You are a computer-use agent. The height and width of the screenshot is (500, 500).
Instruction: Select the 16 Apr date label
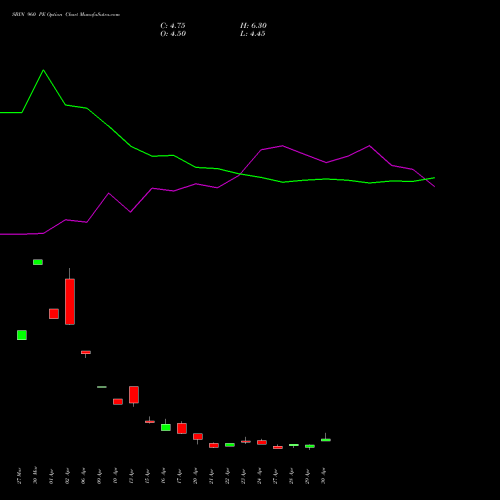point(163,476)
